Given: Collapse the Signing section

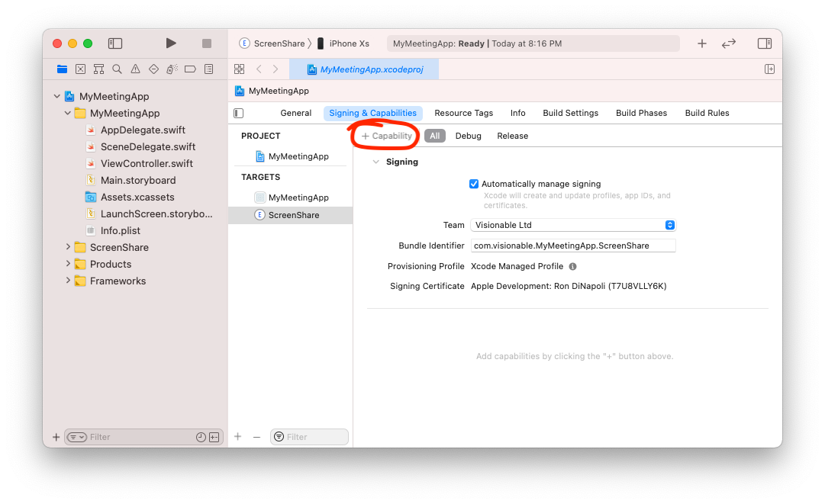Looking at the screenshot, I should 375,162.
